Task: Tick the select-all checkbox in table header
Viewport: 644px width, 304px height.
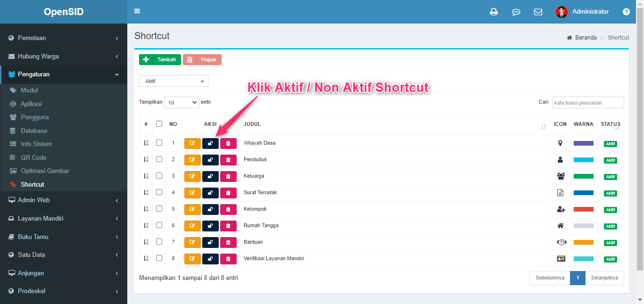Action: (x=159, y=124)
